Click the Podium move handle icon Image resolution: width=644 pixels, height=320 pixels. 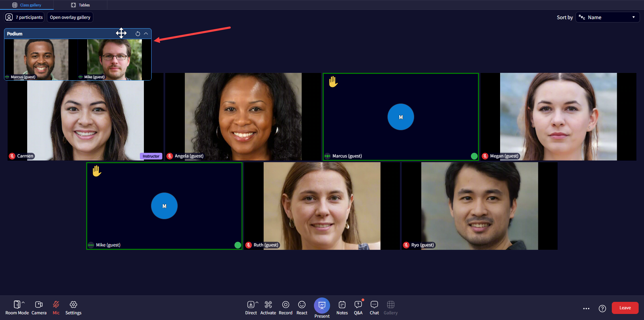pyautogui.click(x=121, y=33)
